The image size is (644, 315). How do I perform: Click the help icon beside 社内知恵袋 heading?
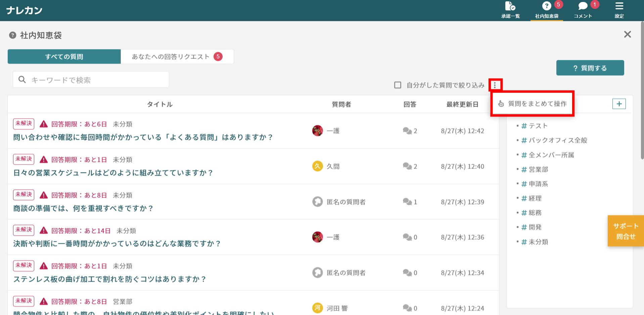tap(13, 35)
